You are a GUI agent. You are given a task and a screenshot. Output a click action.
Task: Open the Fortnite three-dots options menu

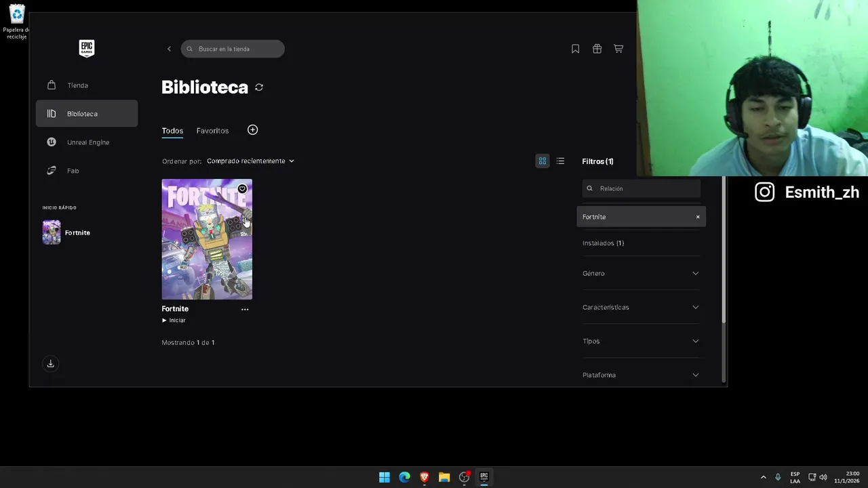click(245, 310)
